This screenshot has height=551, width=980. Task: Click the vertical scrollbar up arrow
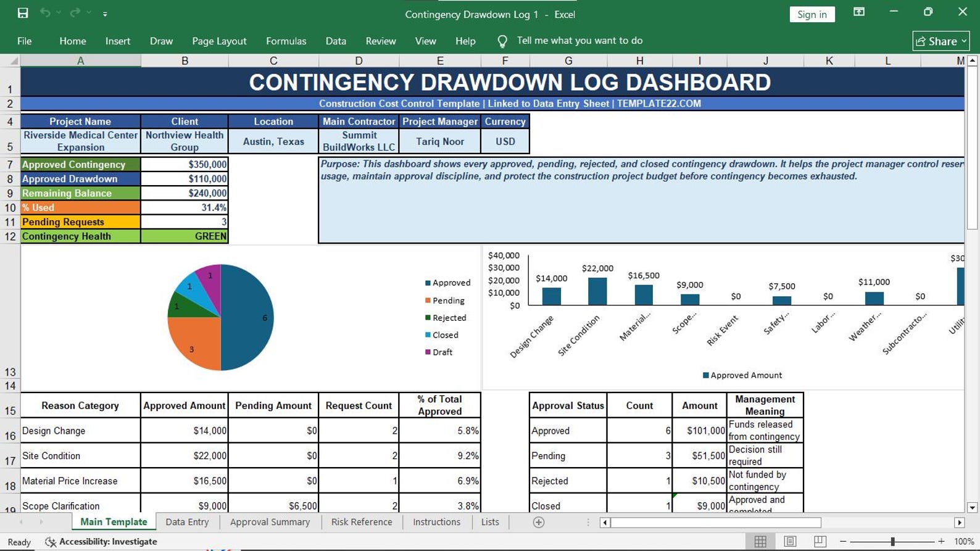tap(972, 60)
